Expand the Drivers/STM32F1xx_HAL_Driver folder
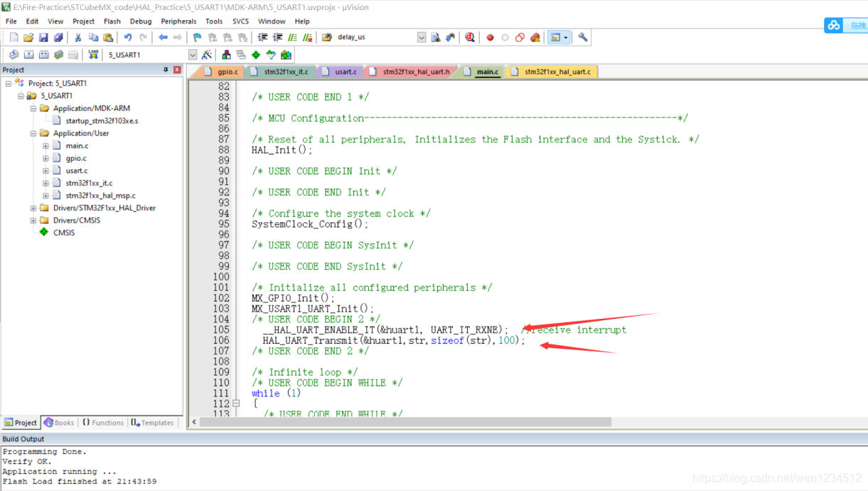This screenshot has height=491, width=868. [x=33, y=208]
